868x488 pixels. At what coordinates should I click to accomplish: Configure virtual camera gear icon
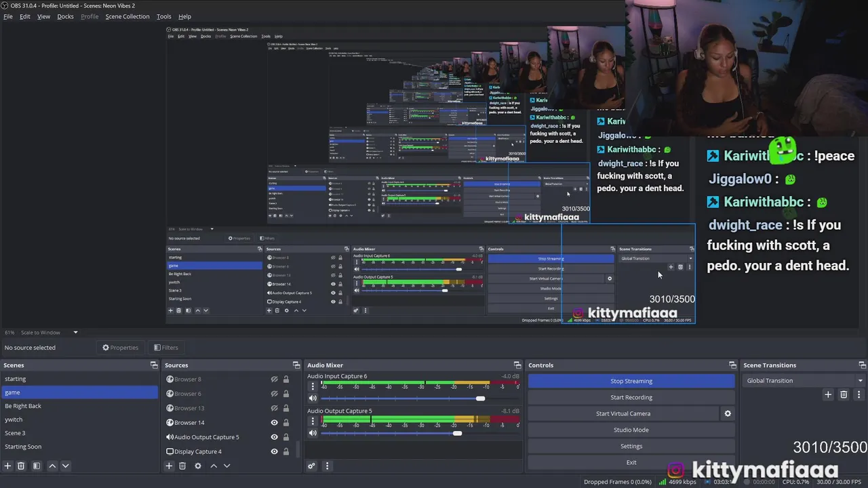[728, 413]
